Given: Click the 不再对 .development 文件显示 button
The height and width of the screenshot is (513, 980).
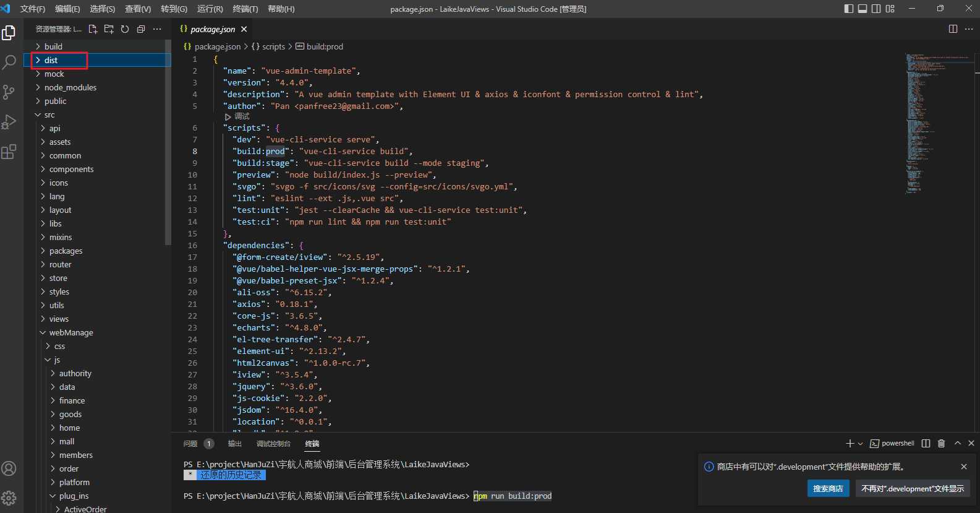Looking at the screenshot, I should click(x=913, y=488).
